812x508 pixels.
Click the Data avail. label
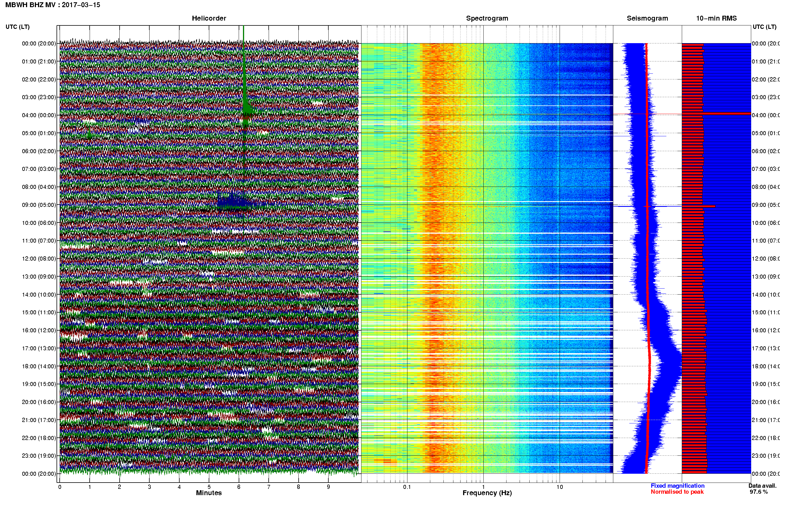(x=762, y=486)
